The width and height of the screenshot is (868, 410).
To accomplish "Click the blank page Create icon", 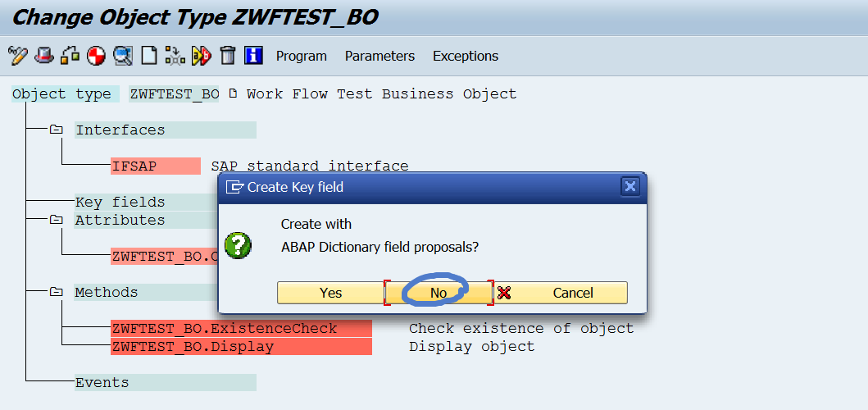I will pos(148,56).
